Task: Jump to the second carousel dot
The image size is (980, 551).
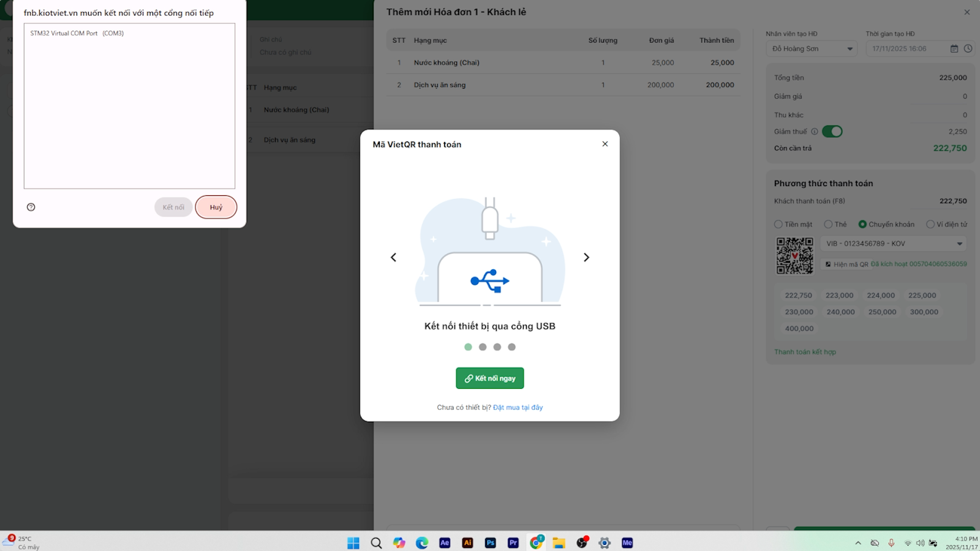Action: click(483, 347)
